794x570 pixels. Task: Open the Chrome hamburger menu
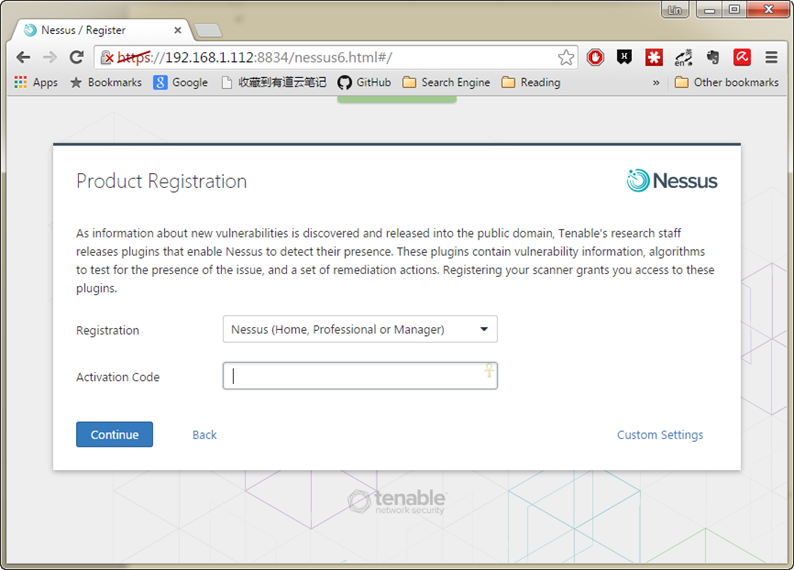(771, 58)
